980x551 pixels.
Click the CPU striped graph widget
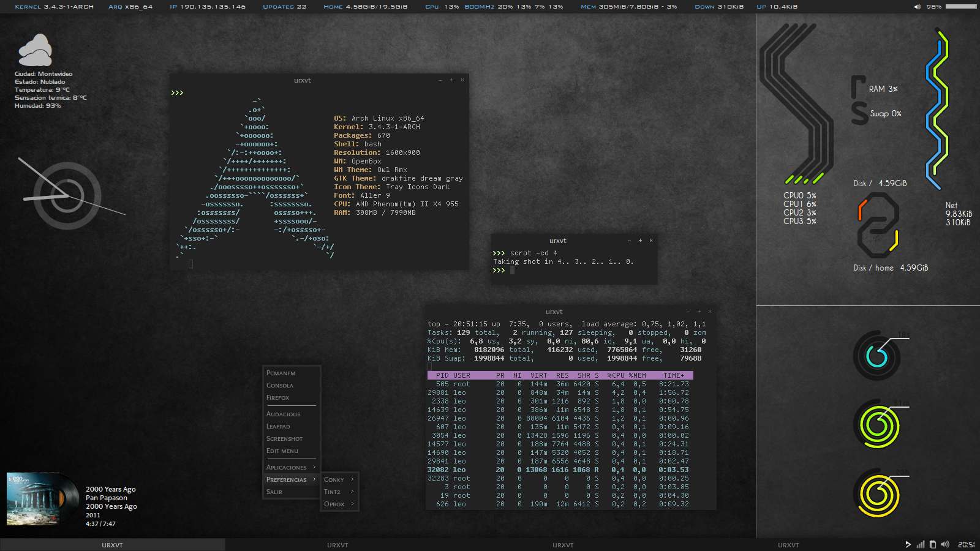797,104
